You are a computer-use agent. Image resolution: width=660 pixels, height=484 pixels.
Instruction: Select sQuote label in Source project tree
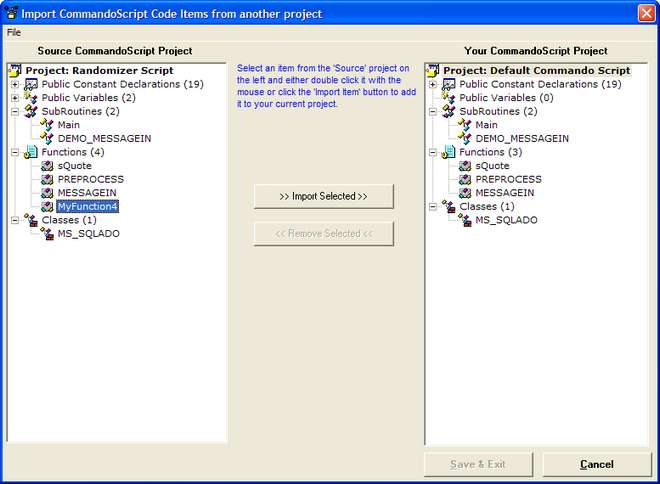(75, 166)
